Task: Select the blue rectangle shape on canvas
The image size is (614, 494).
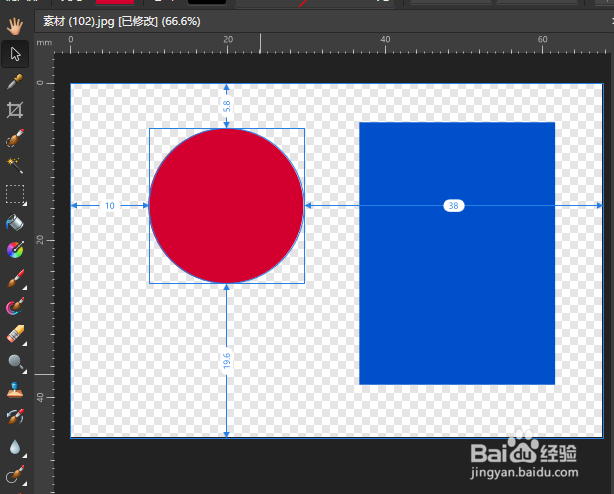Action: click(457, 253)
